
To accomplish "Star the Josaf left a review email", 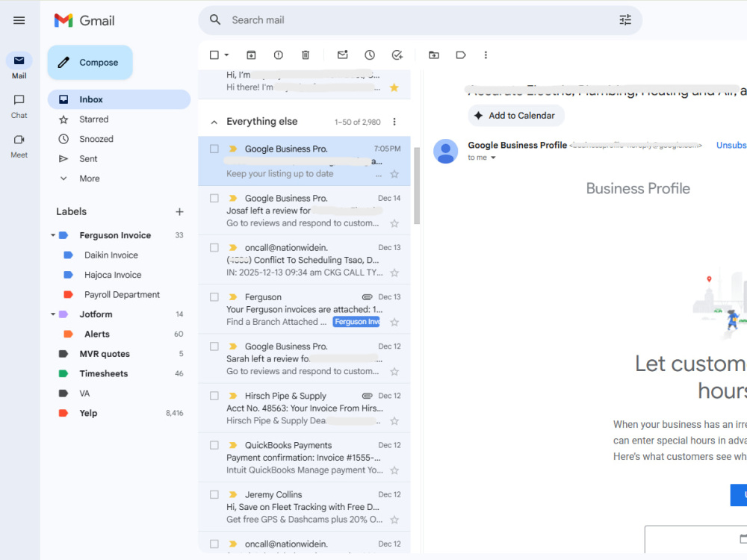I will pyautogui.click(x=394, y=223).
